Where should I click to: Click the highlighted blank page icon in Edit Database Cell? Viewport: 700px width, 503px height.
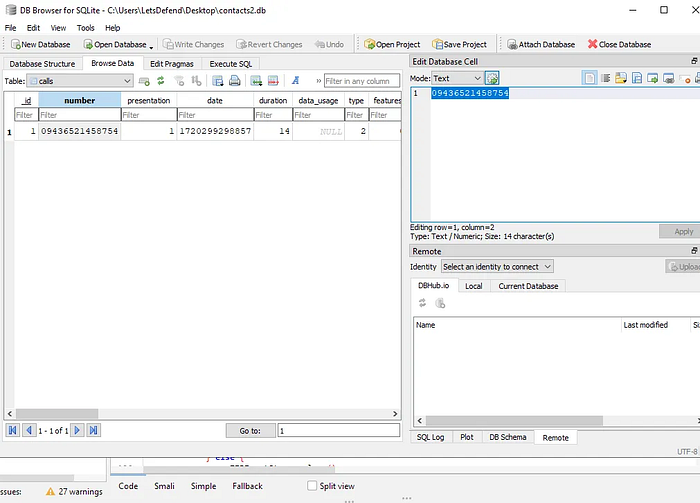pos(589,79)
